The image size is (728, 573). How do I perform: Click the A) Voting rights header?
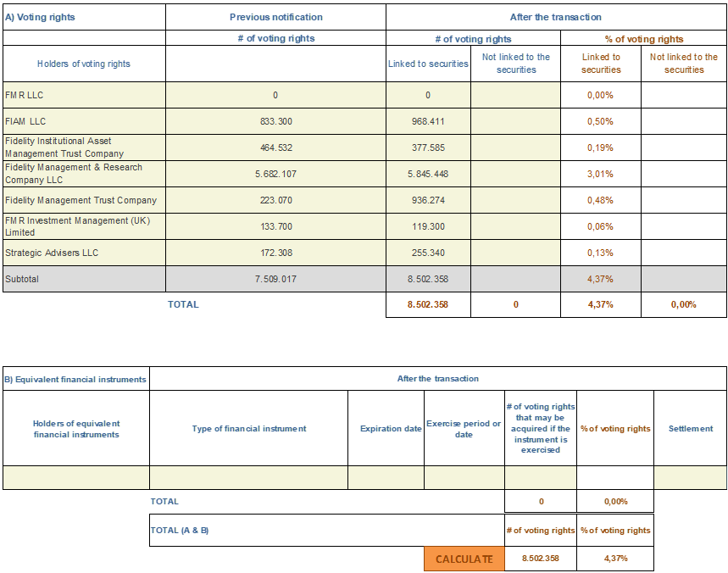[x=84, y=17]
